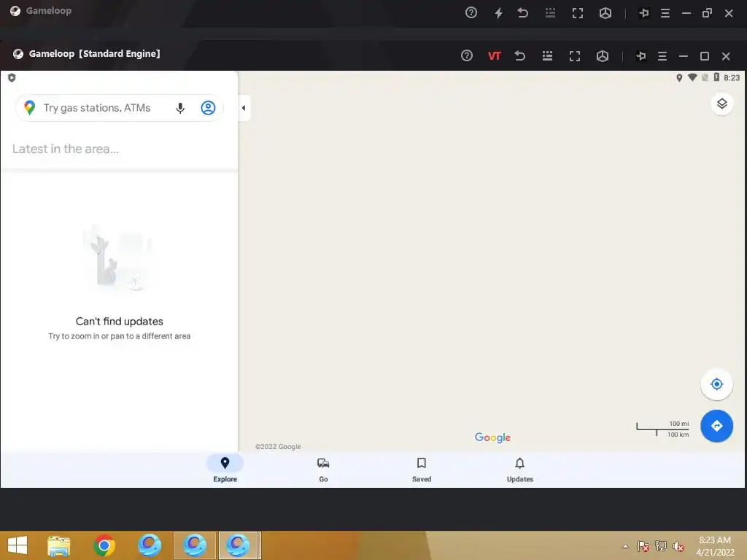The image size is (747, 560).
Task: Toggle fullscreen in Standard Engine window
Action: click(575, 56)
